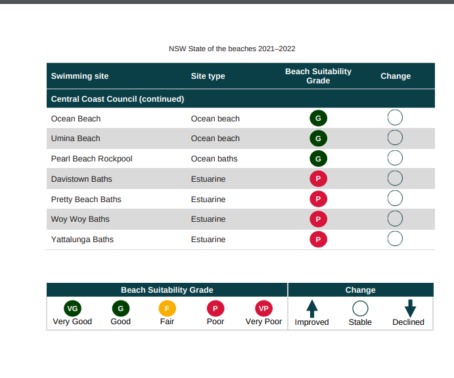Click the 'Umina Beach' site name
The image size is (454, 378).
(75, 138)
